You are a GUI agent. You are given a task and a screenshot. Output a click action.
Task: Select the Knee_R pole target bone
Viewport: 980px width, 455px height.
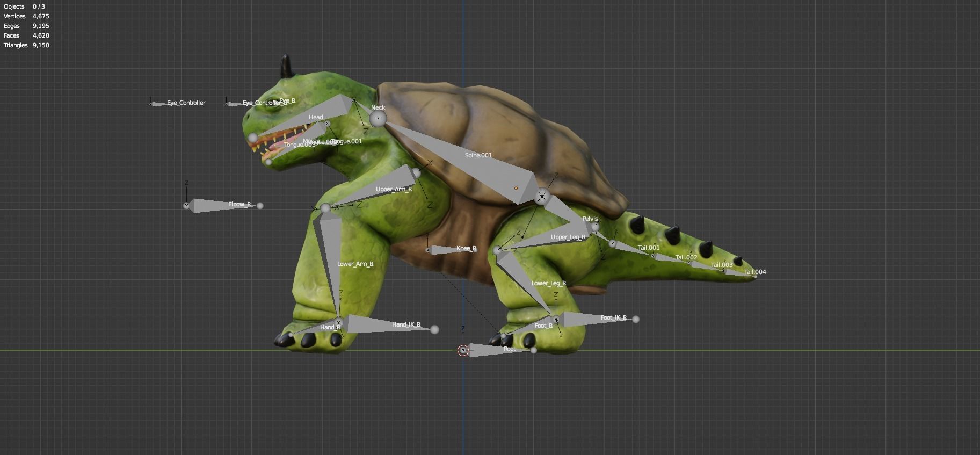[x=452, y=249]
